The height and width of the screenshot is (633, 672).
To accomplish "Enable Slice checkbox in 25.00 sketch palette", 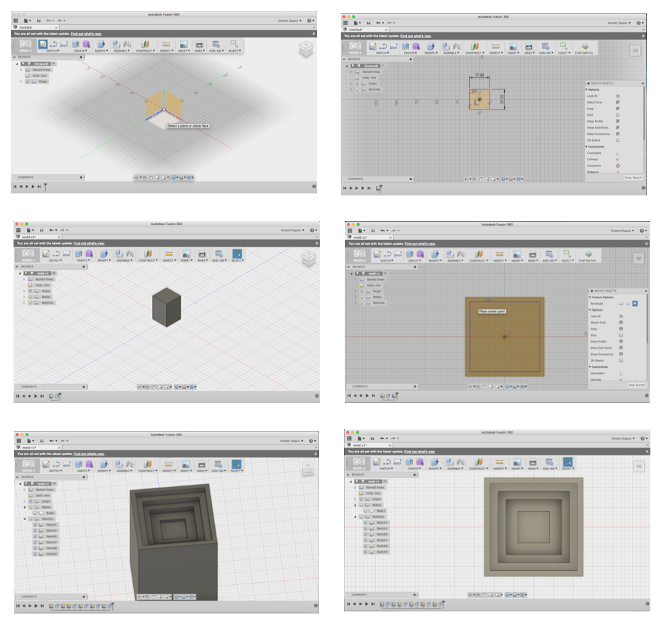I will coord(617,115).
